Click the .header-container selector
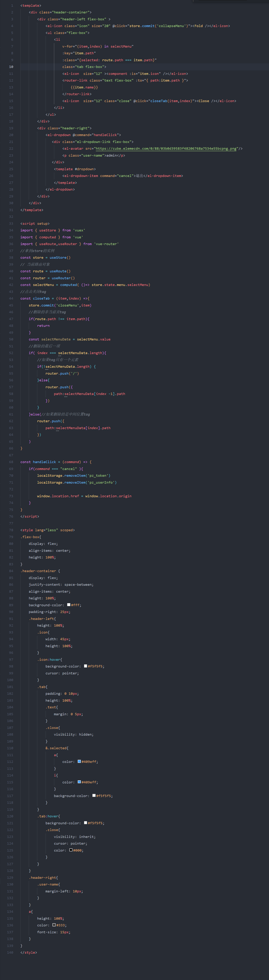Image resolution: width=269 pixels, height=980 pixels. (x=39, y=571)
